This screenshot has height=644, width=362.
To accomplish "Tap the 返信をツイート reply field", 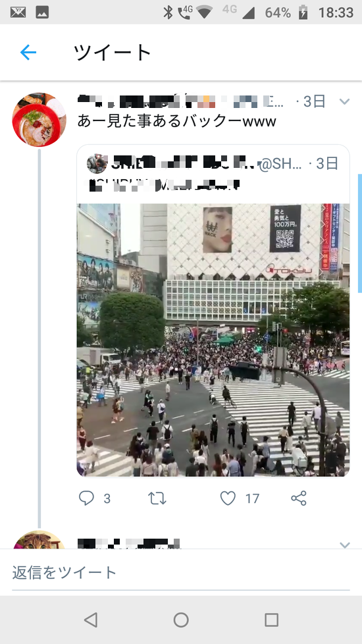I will pyautogui.click(x=181, y=572).
